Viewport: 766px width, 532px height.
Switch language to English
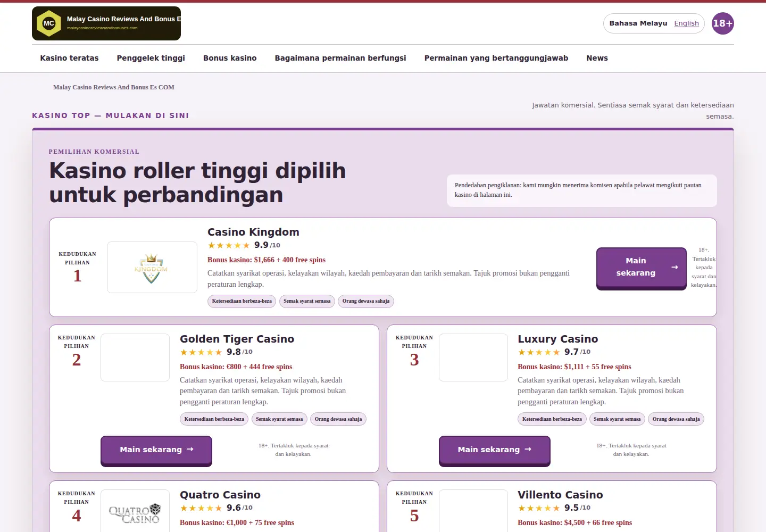(686, 23)
